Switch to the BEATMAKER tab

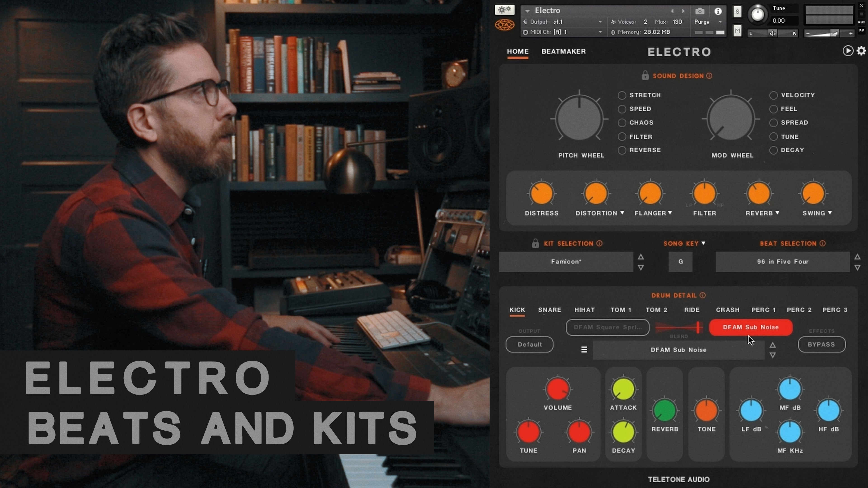tap(563, 51)
